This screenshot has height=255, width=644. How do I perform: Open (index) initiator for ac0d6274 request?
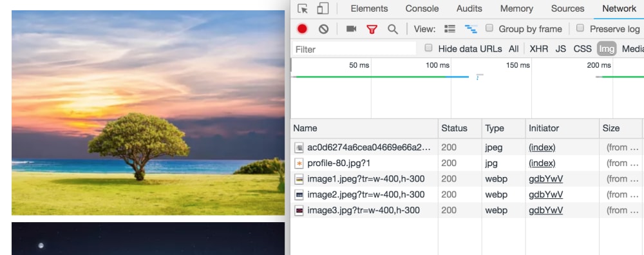click(542, 147)
